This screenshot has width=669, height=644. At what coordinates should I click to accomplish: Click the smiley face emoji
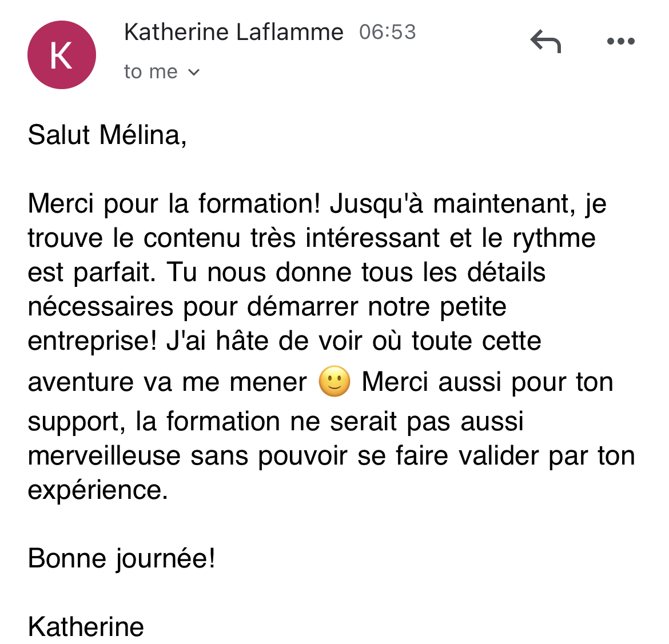coord(334,381)
